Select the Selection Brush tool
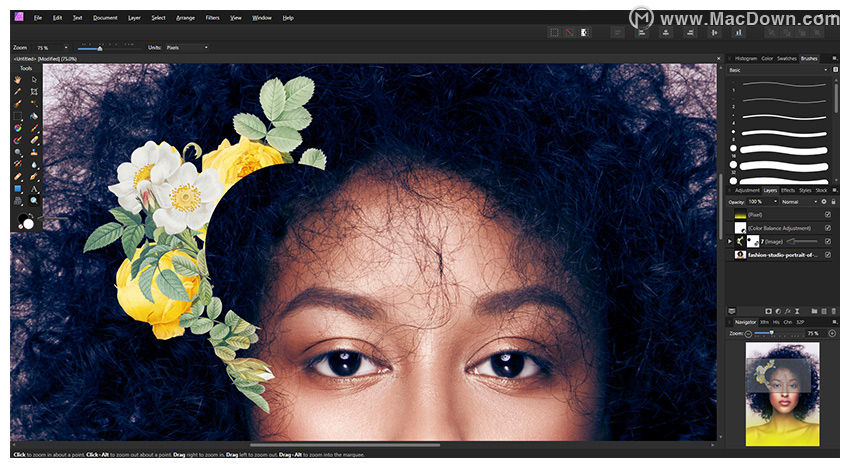 [x=18, y=104]
